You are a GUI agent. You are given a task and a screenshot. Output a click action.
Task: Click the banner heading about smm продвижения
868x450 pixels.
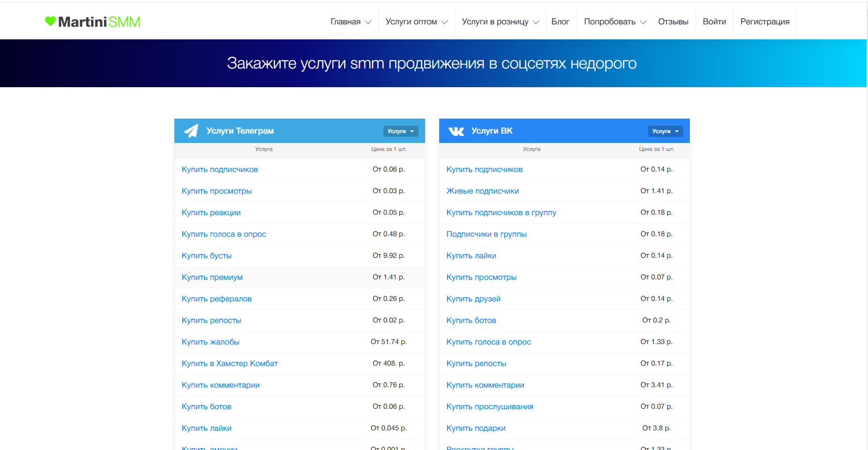(432, 63)
